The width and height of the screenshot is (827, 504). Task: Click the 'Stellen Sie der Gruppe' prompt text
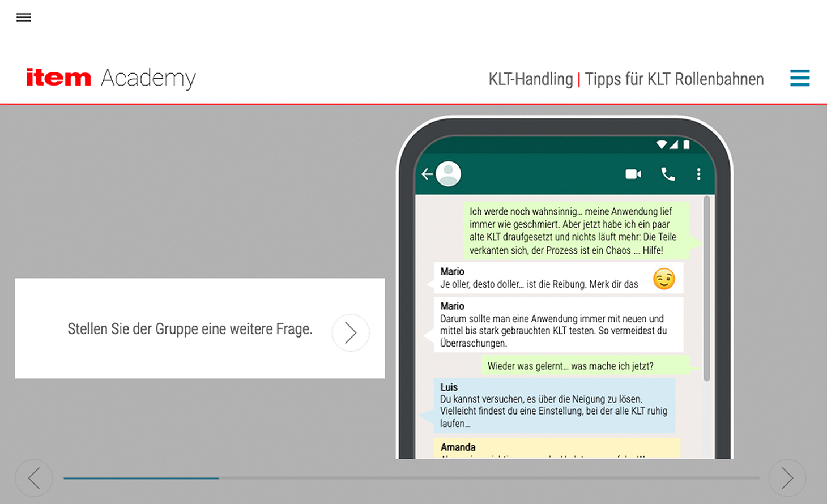pyautogui.click(x=190, y=329)
